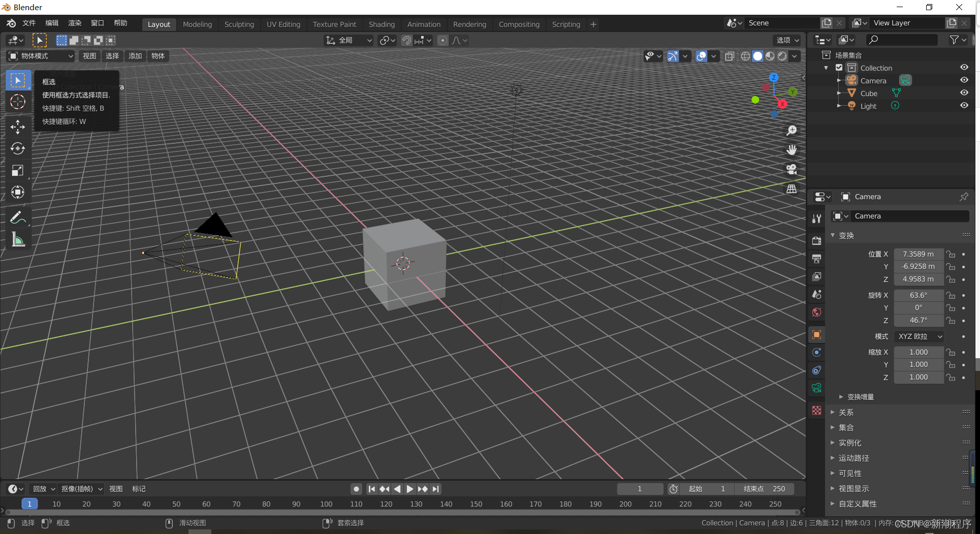Open the Camera data properties tab
The image size is (980, 534).
[x=816, y=388]
